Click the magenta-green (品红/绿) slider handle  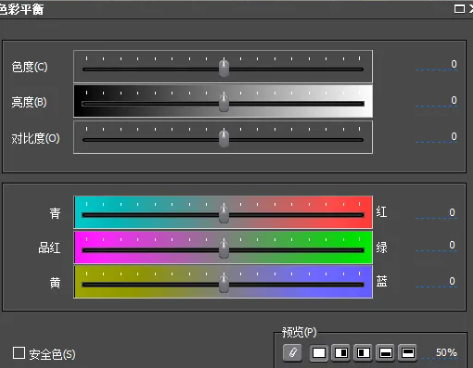click(224, 249)
